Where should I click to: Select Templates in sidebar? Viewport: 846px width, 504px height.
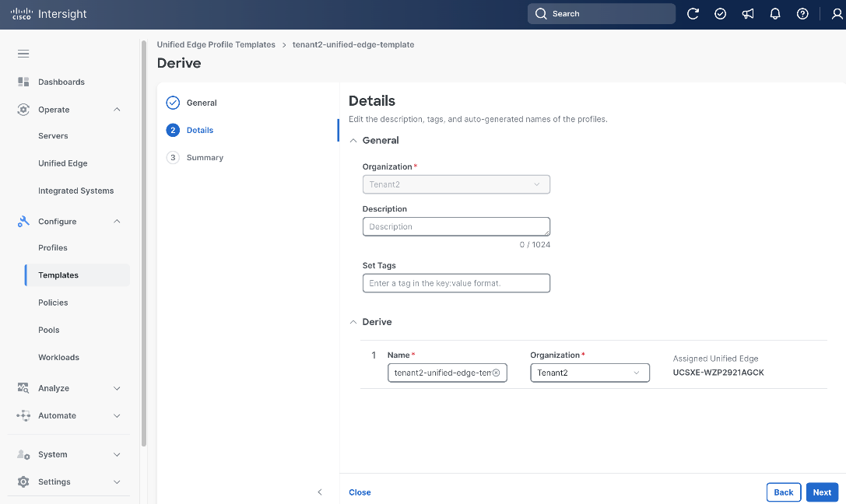pos(77,275)
